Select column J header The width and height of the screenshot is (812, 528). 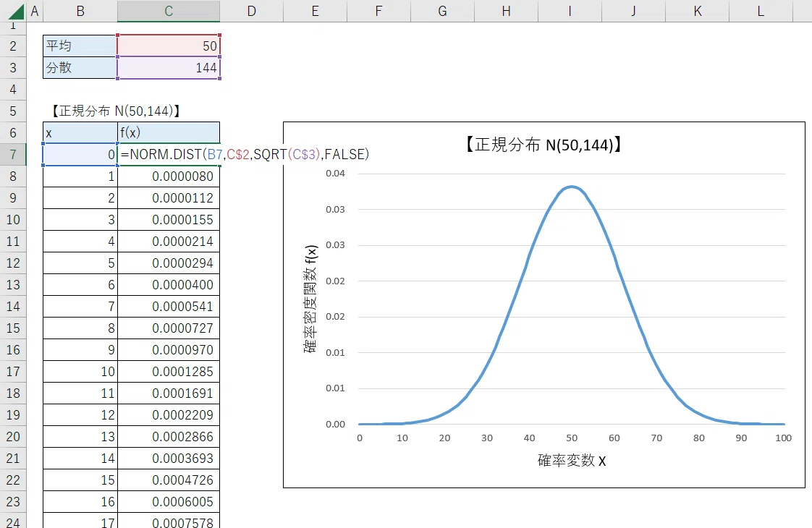(633, 11)
